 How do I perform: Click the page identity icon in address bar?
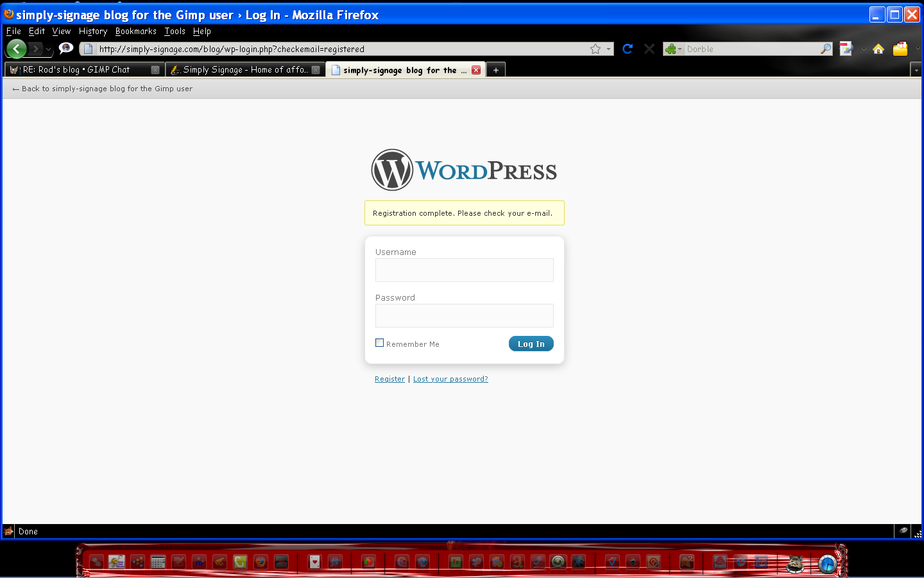89,49
